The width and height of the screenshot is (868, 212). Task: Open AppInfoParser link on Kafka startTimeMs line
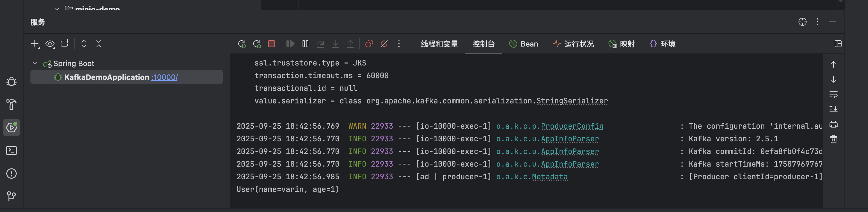(570, 164)
